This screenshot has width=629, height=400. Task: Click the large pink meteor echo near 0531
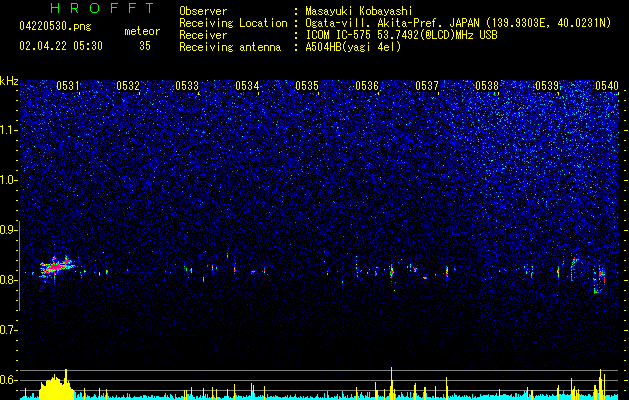[57, 266]
